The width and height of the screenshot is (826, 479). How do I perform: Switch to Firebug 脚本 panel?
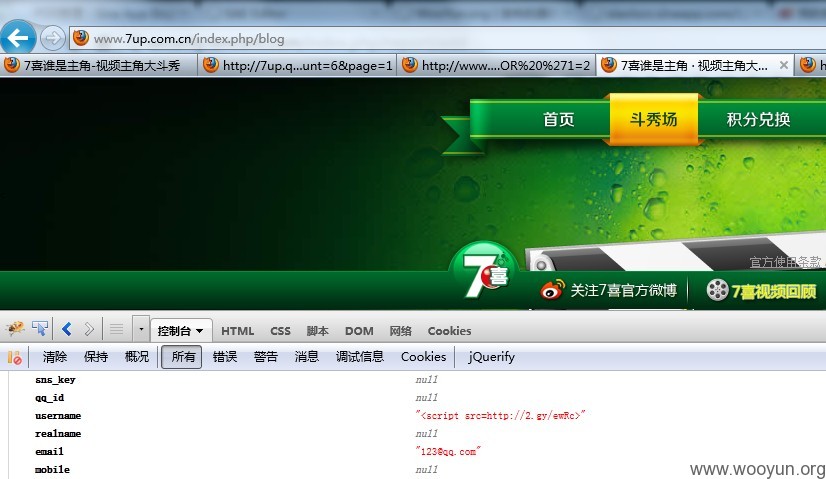[318, 331]
